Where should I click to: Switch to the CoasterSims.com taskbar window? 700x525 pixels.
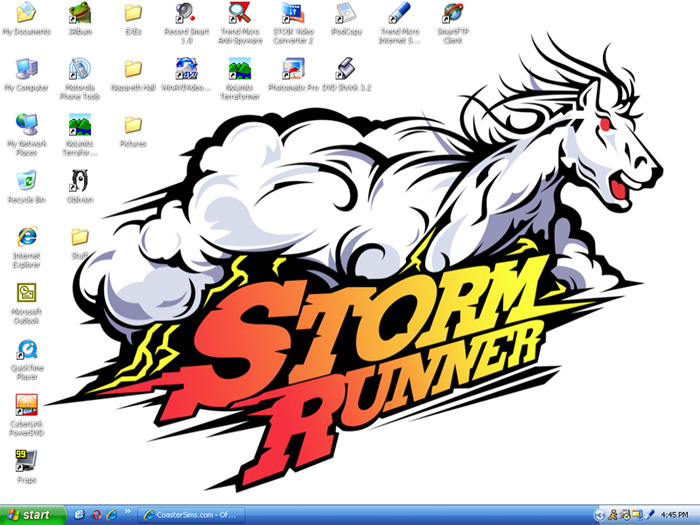(191, 515)
